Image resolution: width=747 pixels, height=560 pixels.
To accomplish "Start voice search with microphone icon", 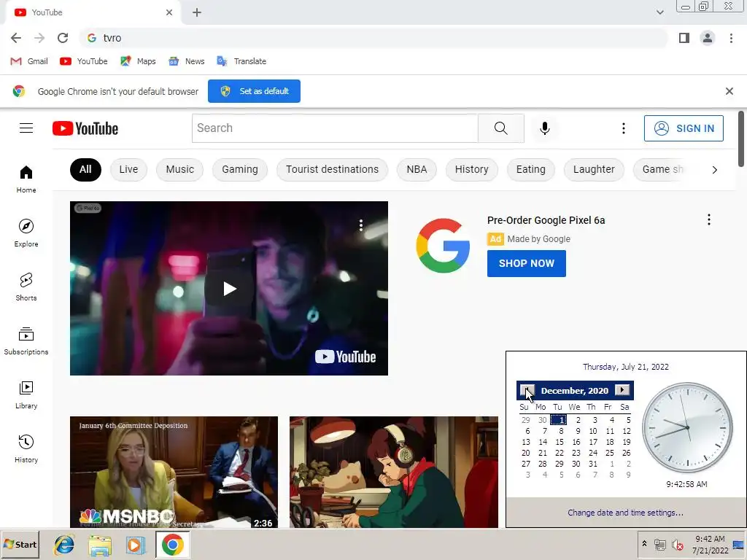I will click(x=544, y=128).
